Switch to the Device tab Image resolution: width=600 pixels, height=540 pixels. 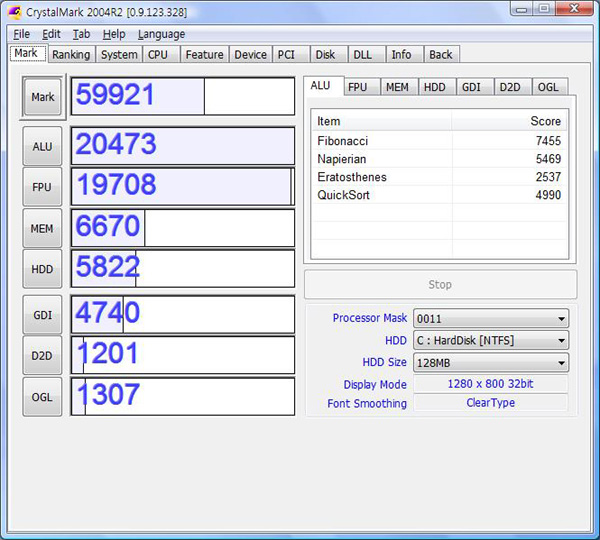pyautogui.click(x=250, y=54)
